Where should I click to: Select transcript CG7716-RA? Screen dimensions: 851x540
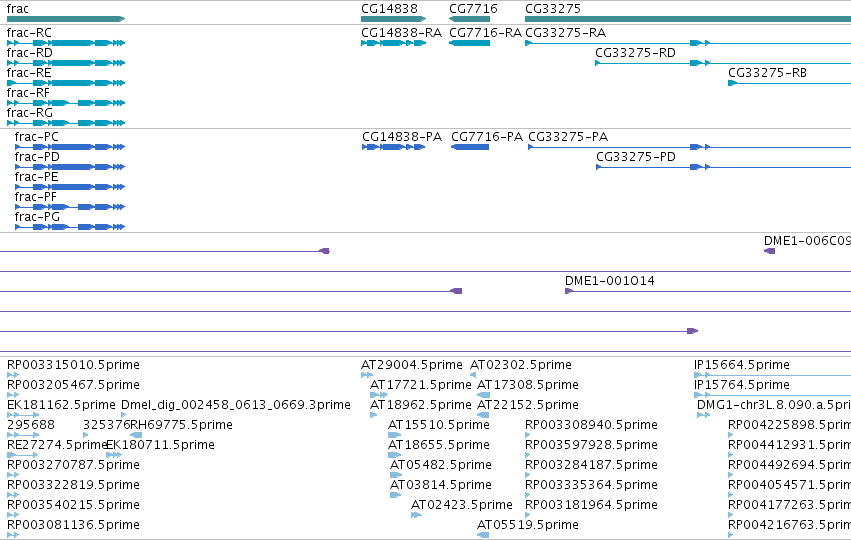[469, 43]
